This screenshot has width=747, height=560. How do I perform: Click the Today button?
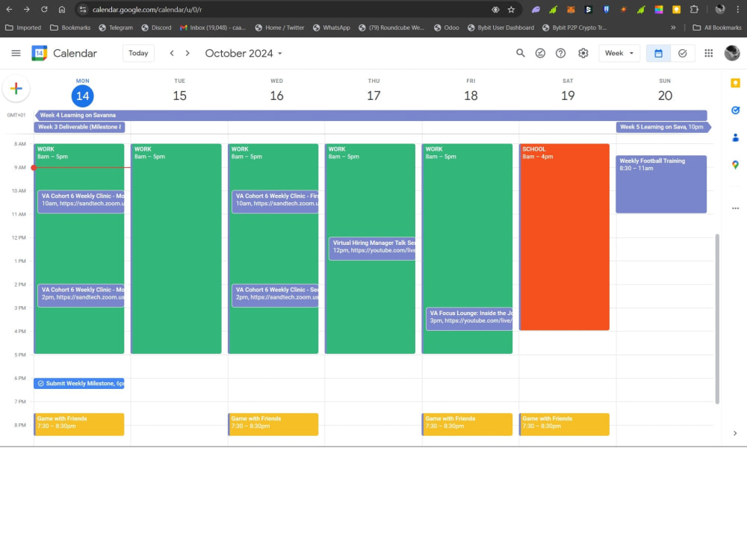pos(138,53)
